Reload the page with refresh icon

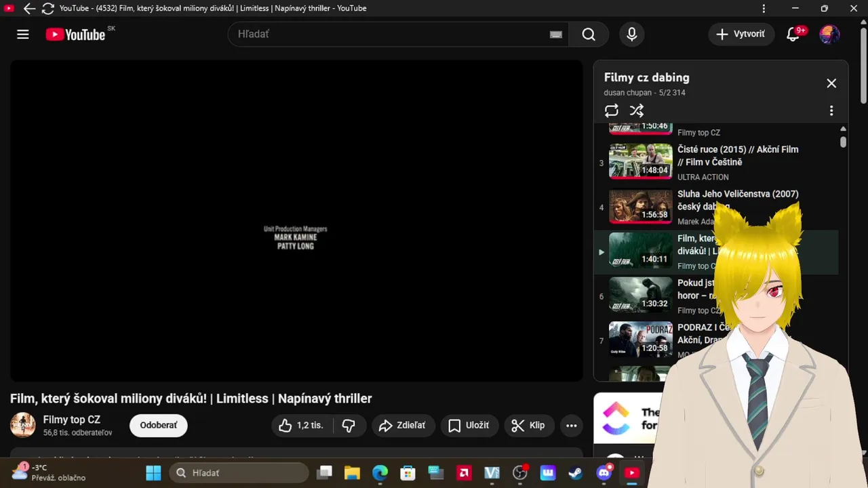point(48,9)
